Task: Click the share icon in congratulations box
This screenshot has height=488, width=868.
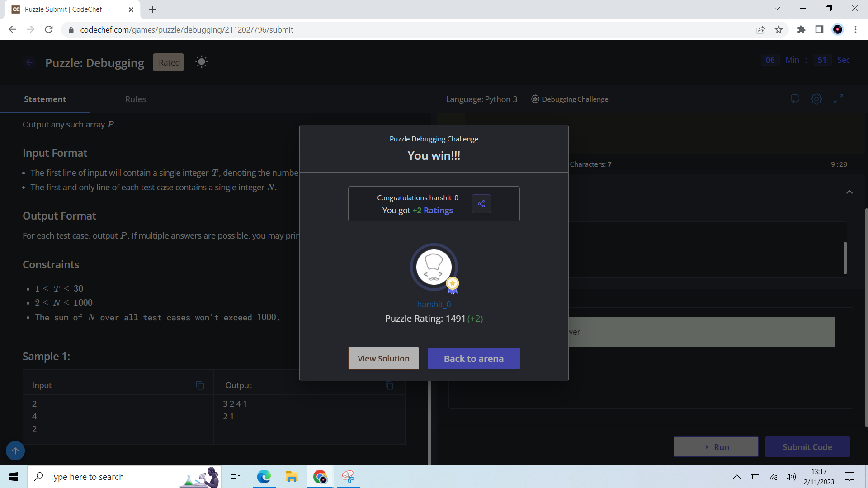Action: click(481, 204)
